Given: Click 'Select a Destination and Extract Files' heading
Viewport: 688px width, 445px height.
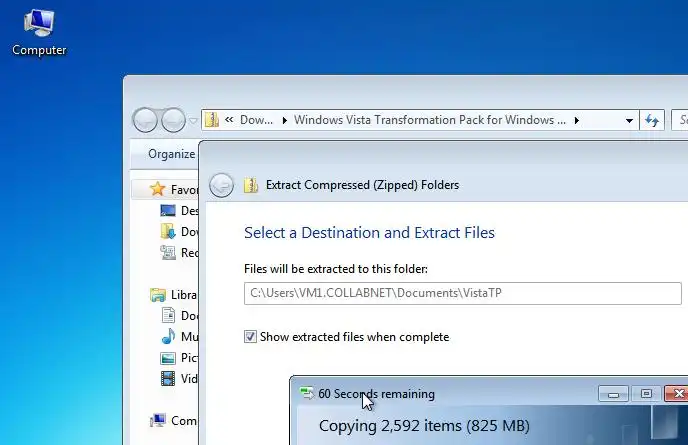Looking at the screenshot, I should coord(369,233).
